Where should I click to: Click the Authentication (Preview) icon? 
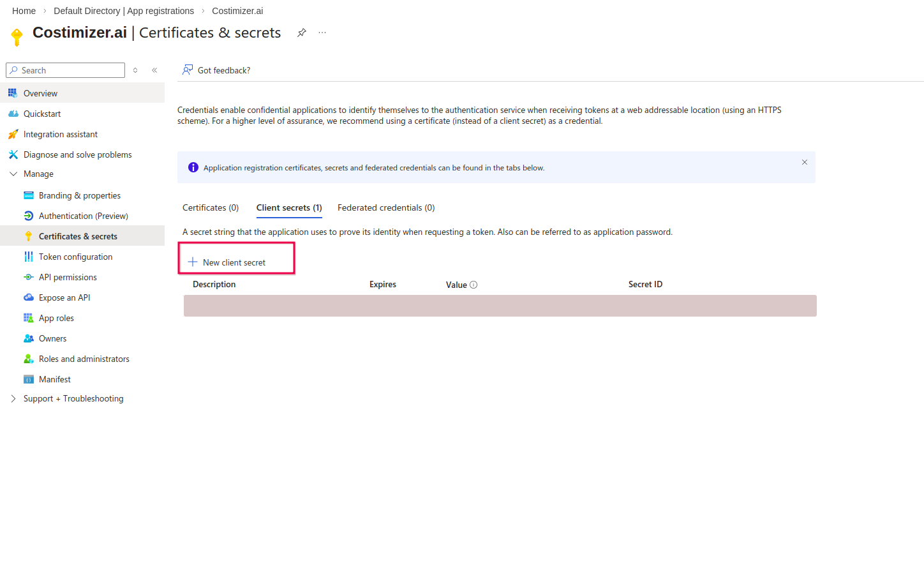point(29,216)
